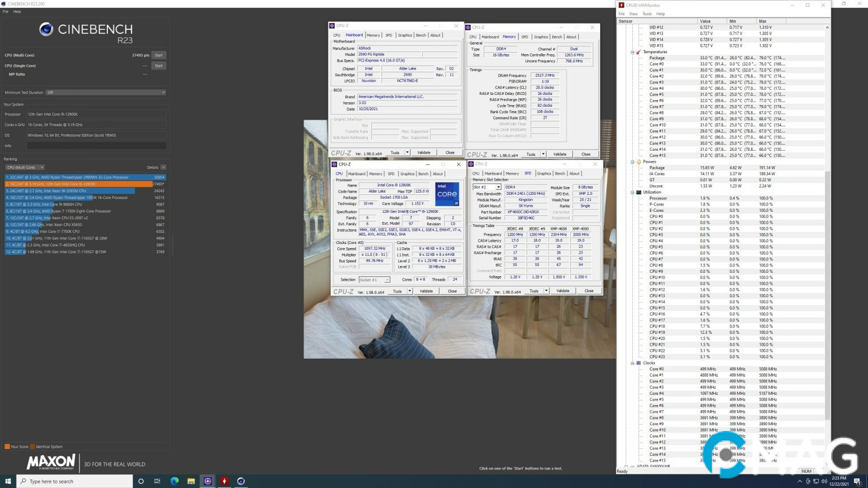This screenshot has height=488, width=868.
Task: Click the Task View taskbar icon
Action: coord(157,481)
